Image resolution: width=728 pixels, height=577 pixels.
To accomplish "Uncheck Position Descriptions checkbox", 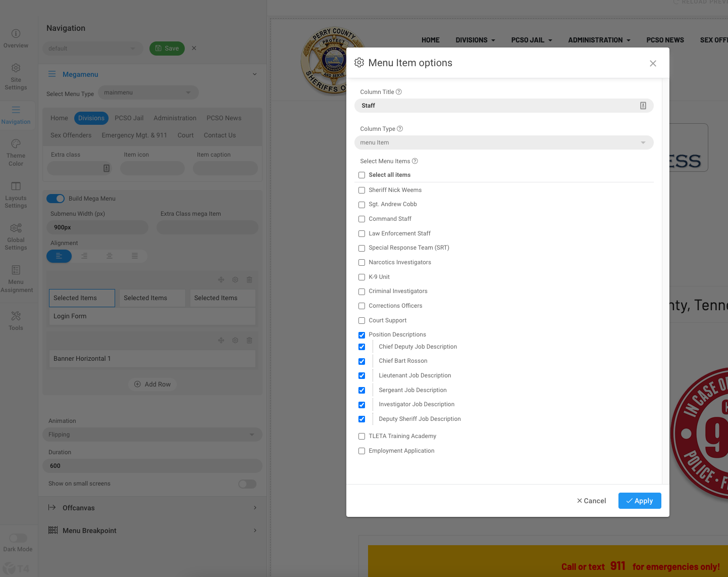I will tap(361, 335).
